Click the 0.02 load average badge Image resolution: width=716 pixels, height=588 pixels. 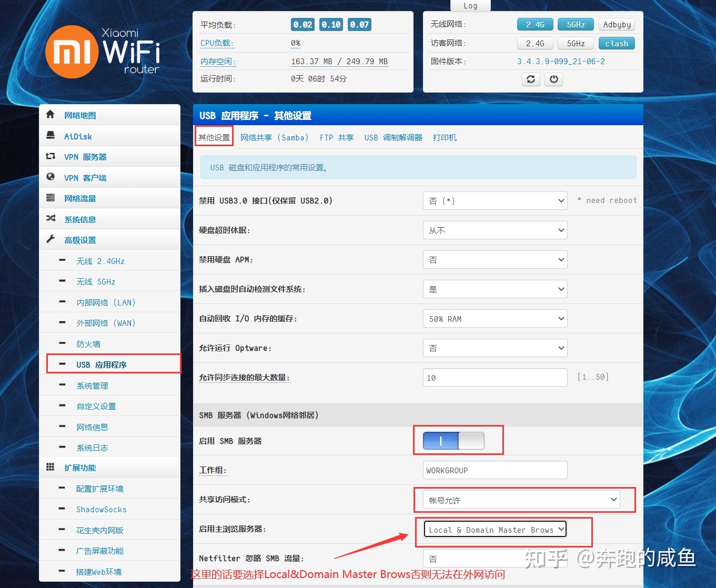click(302, 24)
